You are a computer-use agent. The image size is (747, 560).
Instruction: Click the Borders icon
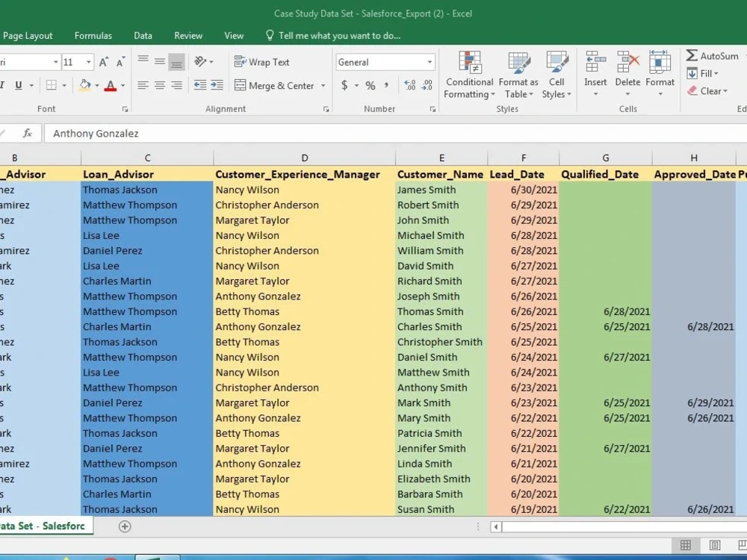pos(51,85)
